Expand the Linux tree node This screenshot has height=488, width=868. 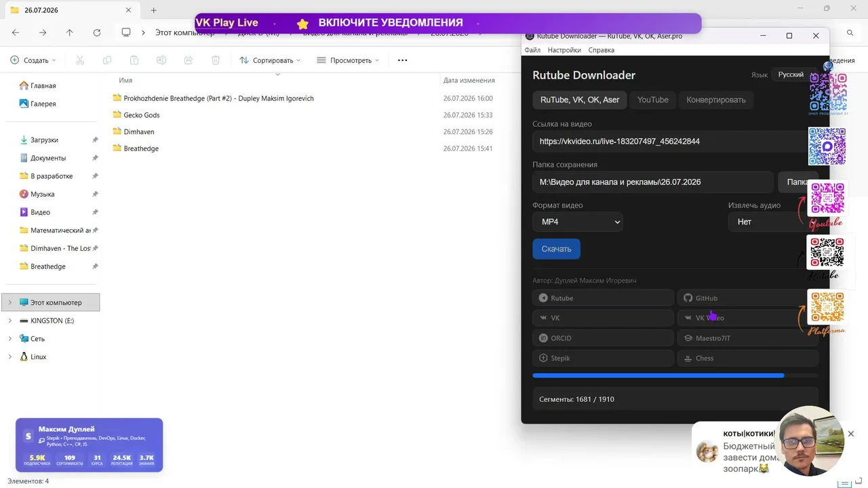coord(9,357)
